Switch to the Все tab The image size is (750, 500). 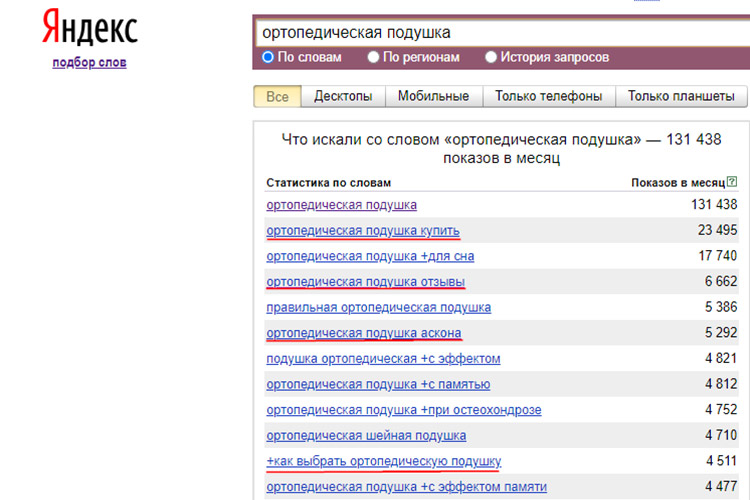(x=277, y=97)
